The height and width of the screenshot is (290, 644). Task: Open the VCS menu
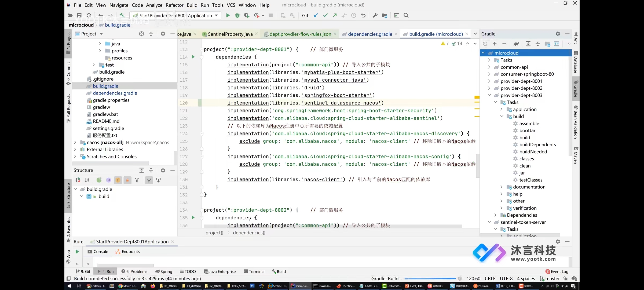(x=231, y=5)
